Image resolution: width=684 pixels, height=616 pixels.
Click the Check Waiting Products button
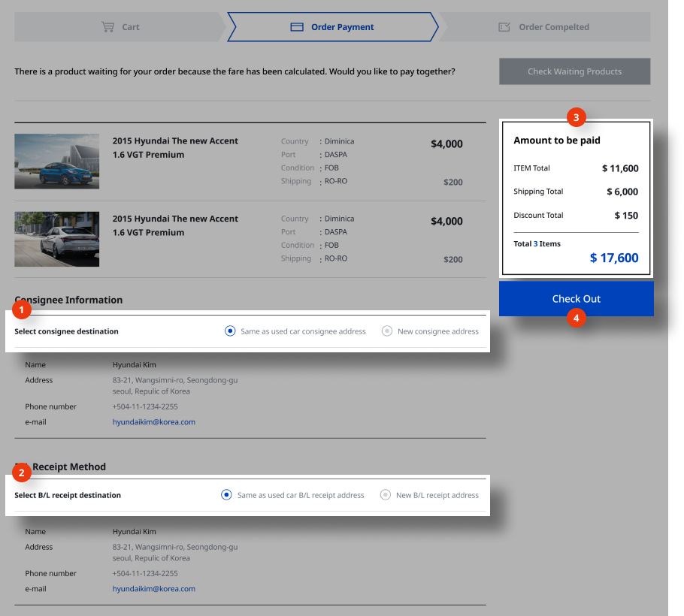pyautogui.click(x=574, y=71)
